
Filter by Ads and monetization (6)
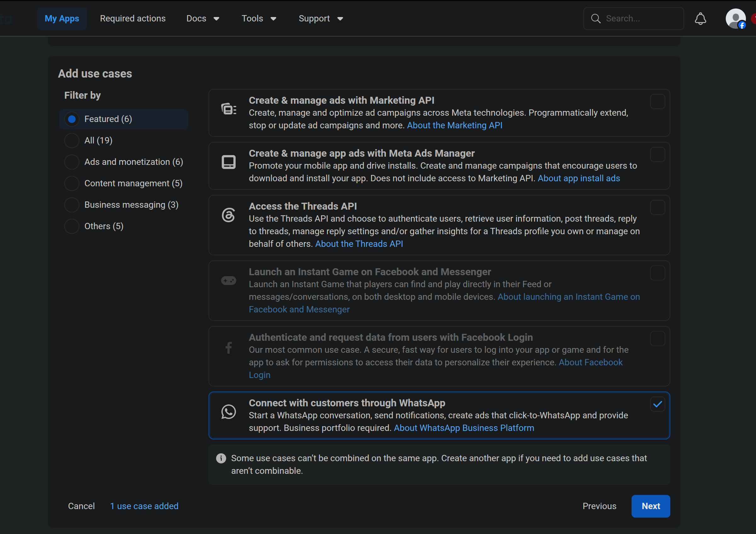[x=123, y=162]
